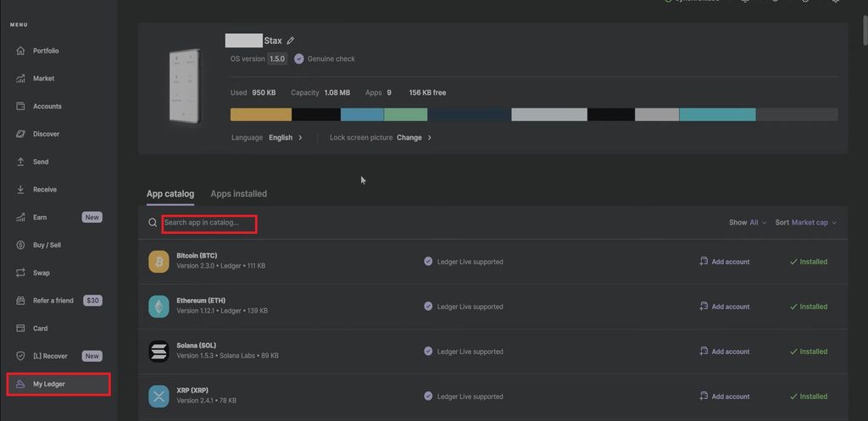This screenshot has height=421, width=868.
Task: Add account for XRP
Action: (x=725, y=396)
